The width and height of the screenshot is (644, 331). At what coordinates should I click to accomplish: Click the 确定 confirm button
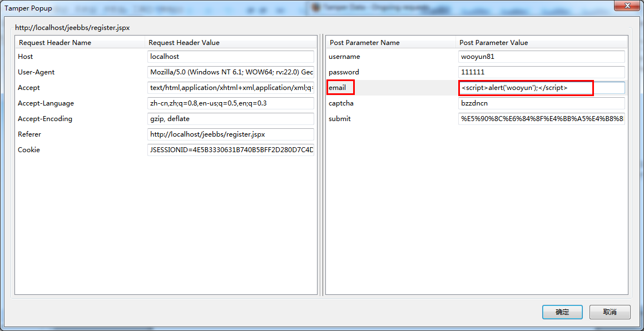coord(562,312)
